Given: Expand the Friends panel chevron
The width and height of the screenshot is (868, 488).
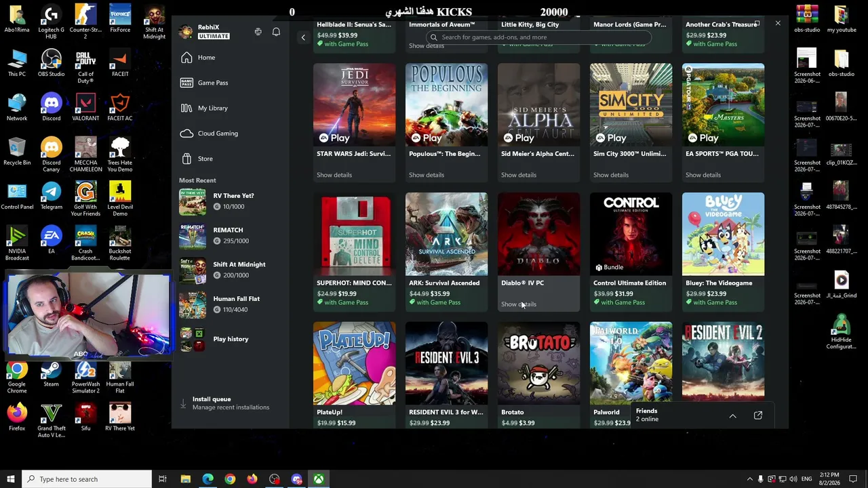Looking at the screenshot, I should [733, 415].
